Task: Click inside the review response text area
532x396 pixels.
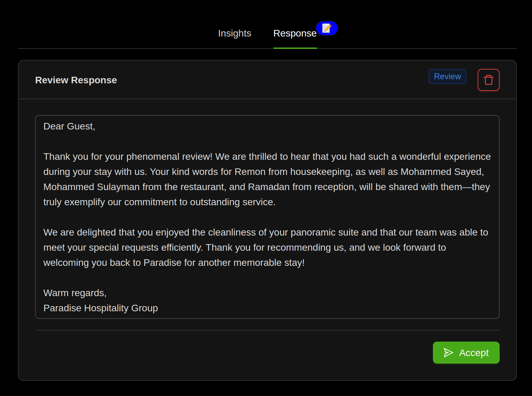Action: pyautogui.click(x=267, y=217)
